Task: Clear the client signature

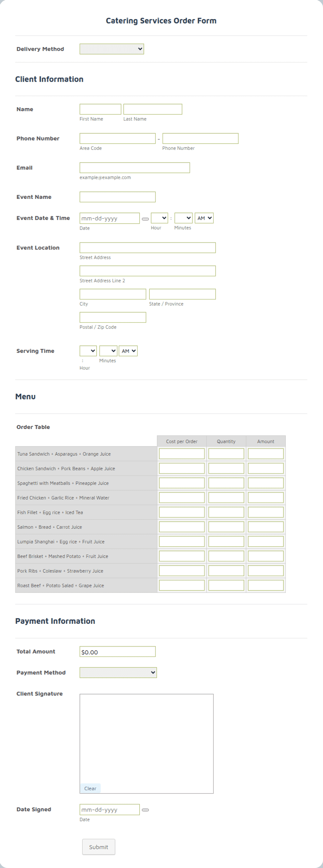Action: 90,788
